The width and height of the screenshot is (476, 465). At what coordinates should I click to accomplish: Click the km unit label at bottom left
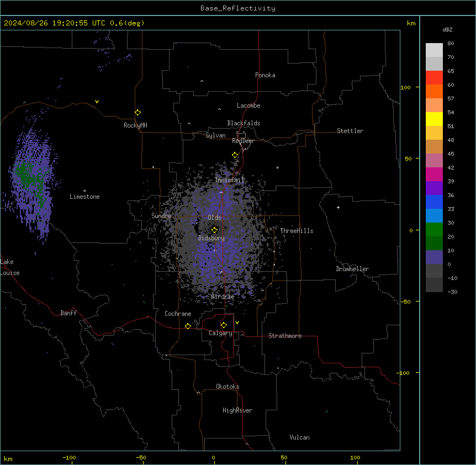pos(8,458)
